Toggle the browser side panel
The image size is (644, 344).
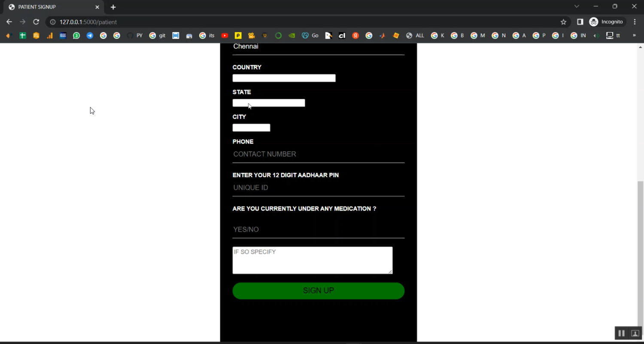coord(580,22)
